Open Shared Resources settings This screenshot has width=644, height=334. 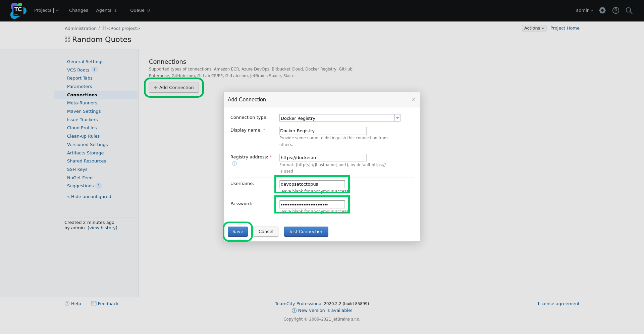(x=87, y=161)
